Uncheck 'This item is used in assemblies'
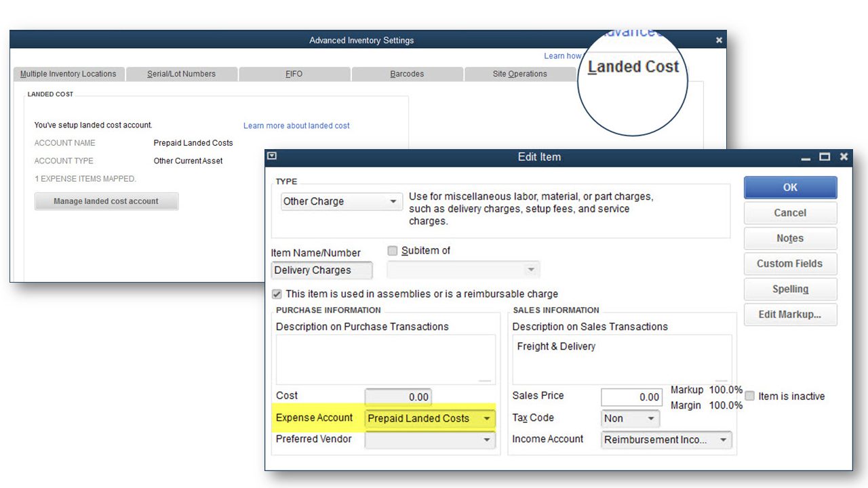The height and width of the screenshot is (488, 868). point(277,294)
